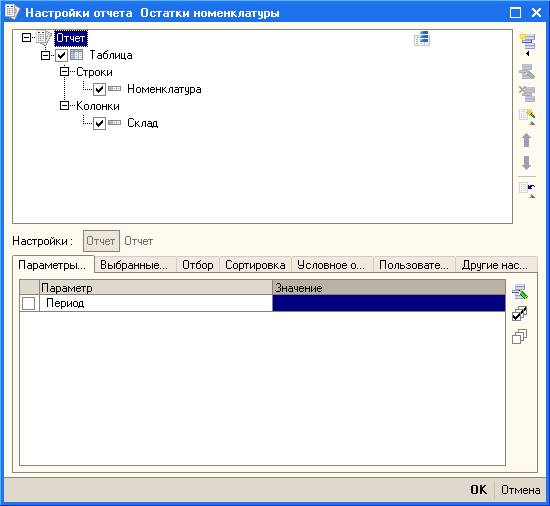This screenshot has width=550, height=506.
Task: Confirm settings with the OK button
Action: [478, 490]
